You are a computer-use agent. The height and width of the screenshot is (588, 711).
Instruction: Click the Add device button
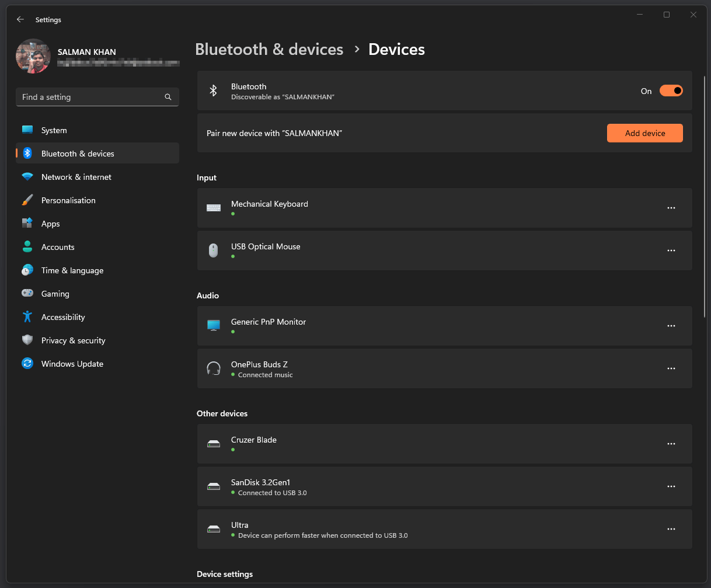(x=645, y=133)
